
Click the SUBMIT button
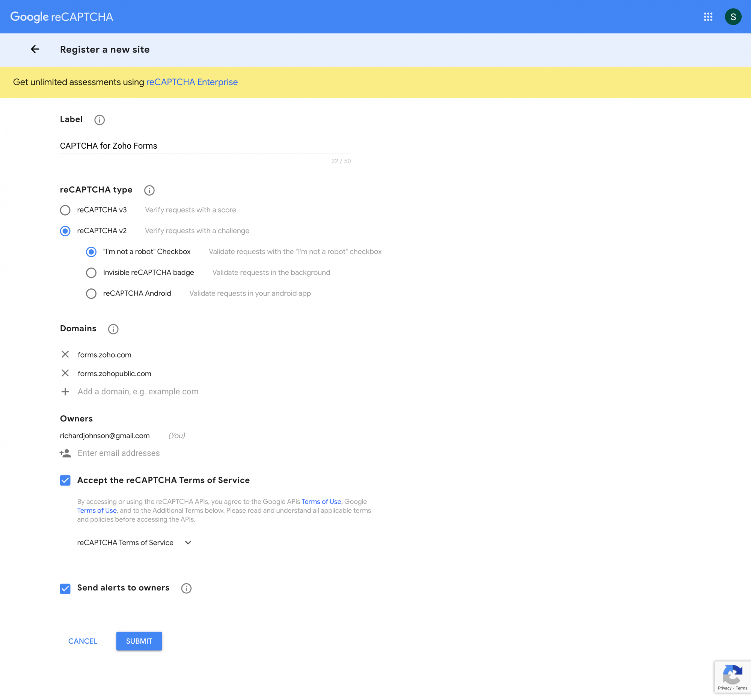tap(139, 641)
